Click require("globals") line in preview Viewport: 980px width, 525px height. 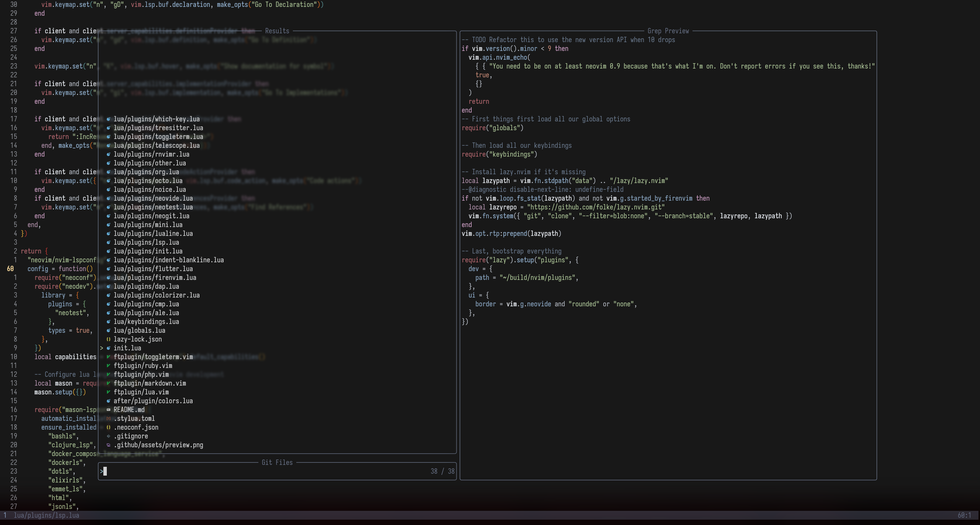click(492, 128)
